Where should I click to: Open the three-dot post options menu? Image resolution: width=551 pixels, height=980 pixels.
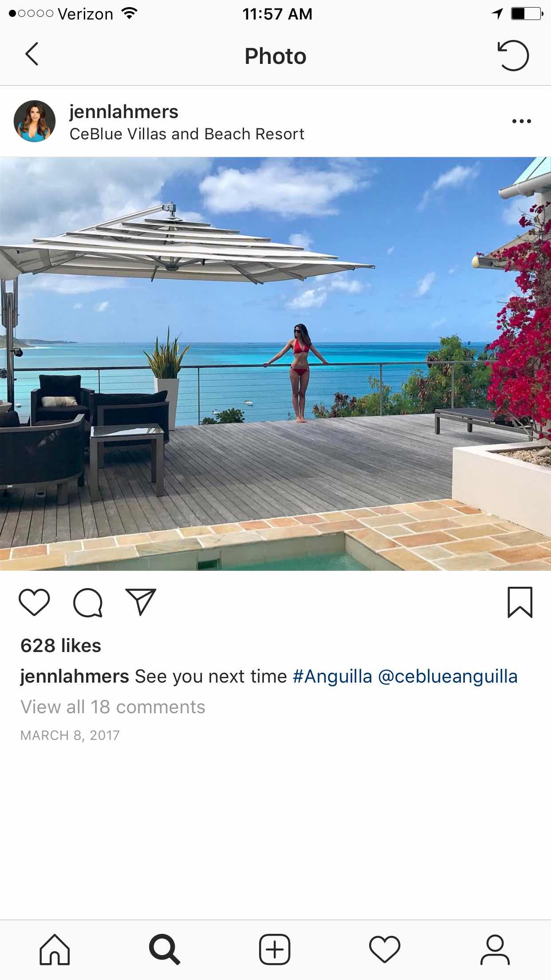(521, 121)
